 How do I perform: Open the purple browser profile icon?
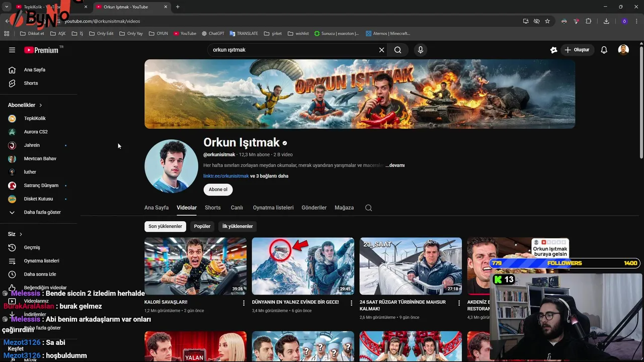(x=624, y=21)
